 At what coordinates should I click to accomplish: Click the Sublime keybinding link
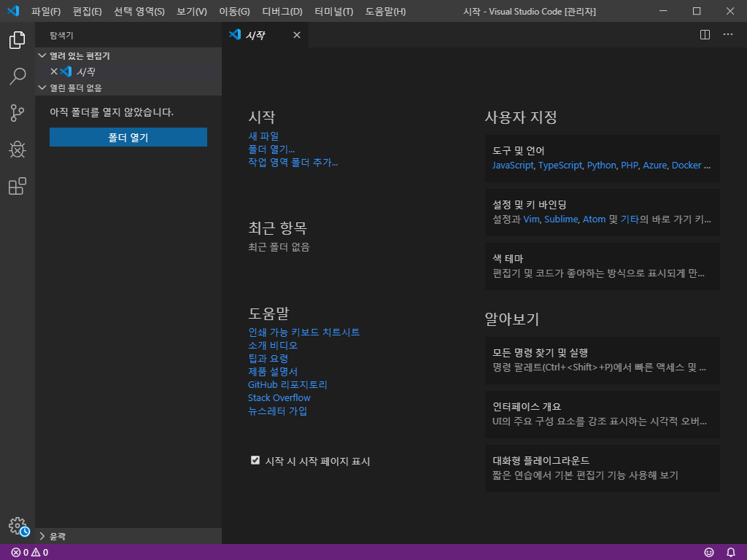(x=561, y=219)
